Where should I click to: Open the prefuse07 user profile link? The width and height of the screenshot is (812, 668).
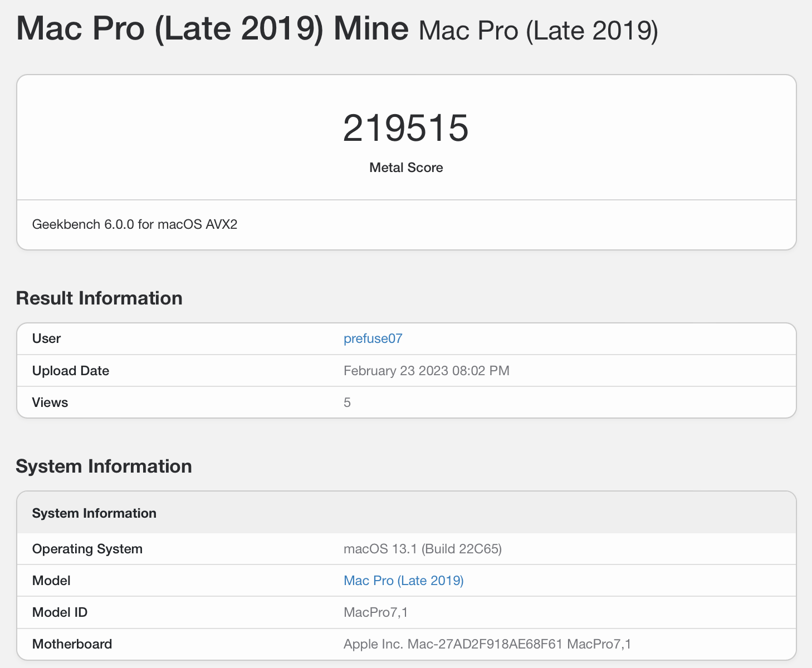click(x=373, y=338)
